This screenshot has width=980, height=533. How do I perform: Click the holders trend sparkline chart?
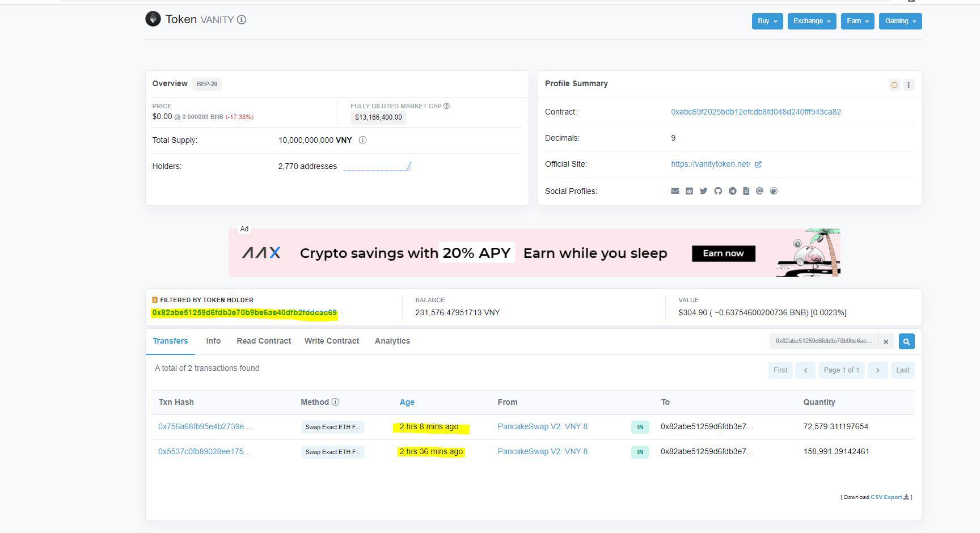coord(377,166)
